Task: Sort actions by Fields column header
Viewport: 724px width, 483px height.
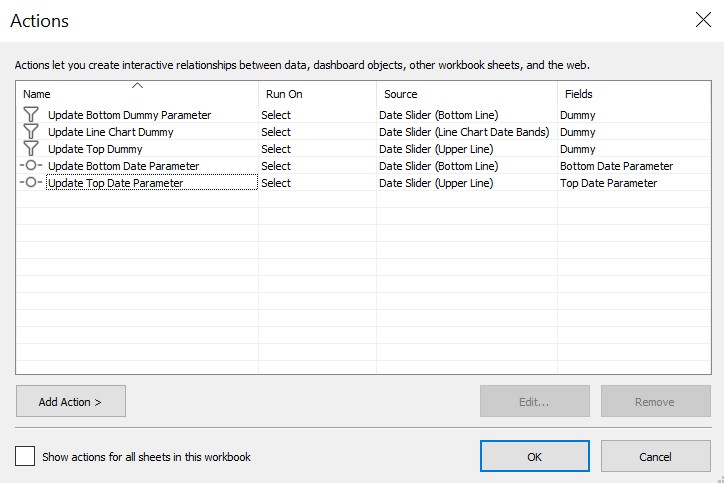Action: point(578,94)
